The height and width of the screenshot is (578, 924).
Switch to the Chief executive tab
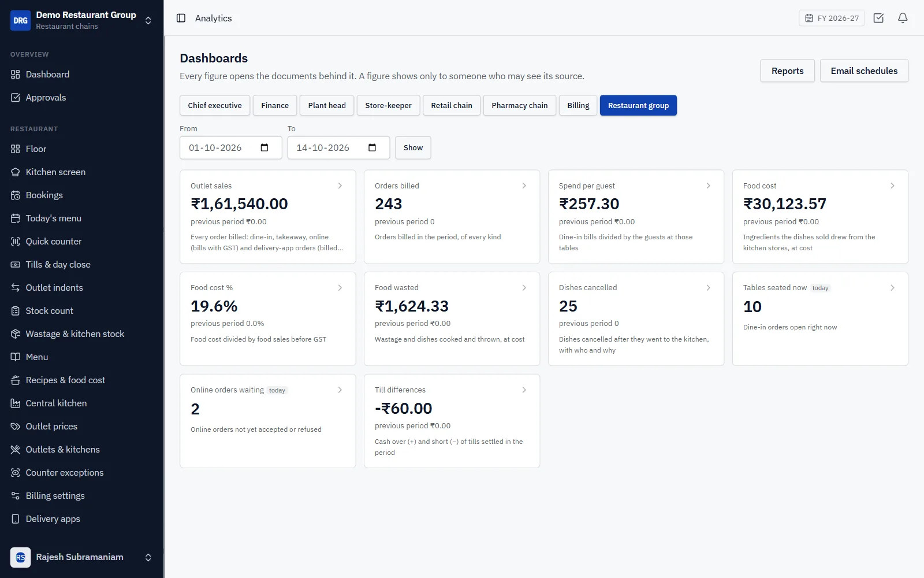(x=215, y=105)
